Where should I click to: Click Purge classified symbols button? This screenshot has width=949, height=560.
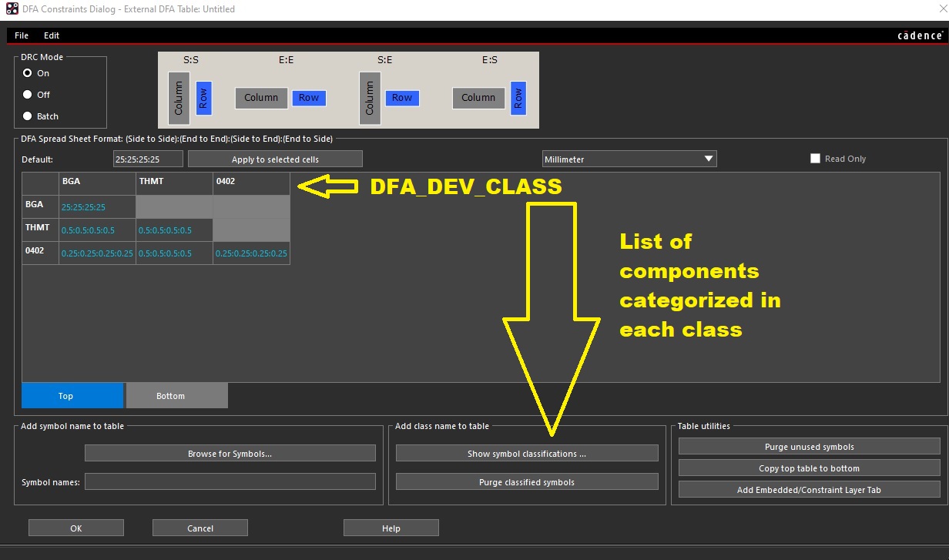[527, 482]
